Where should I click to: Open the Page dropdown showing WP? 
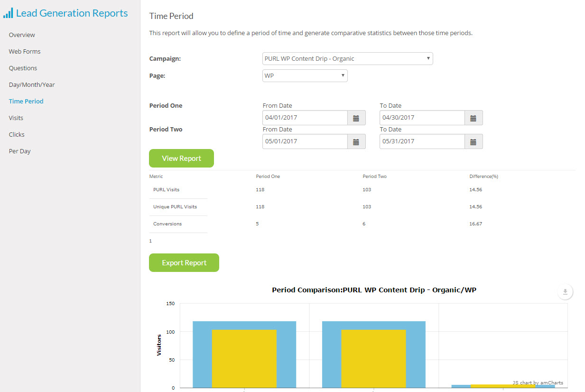point(305,76)
